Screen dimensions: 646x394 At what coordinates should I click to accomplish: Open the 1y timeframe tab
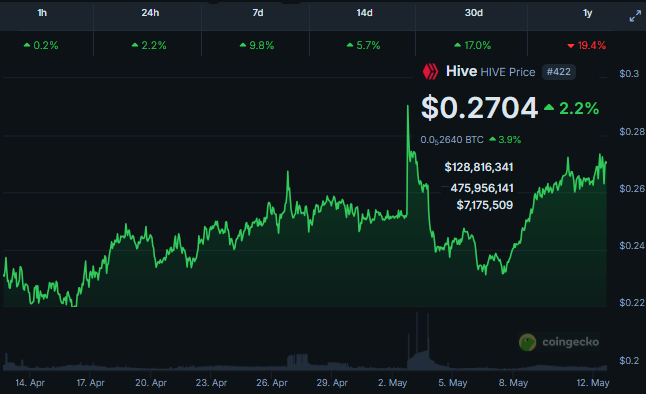tap(587, 13)
